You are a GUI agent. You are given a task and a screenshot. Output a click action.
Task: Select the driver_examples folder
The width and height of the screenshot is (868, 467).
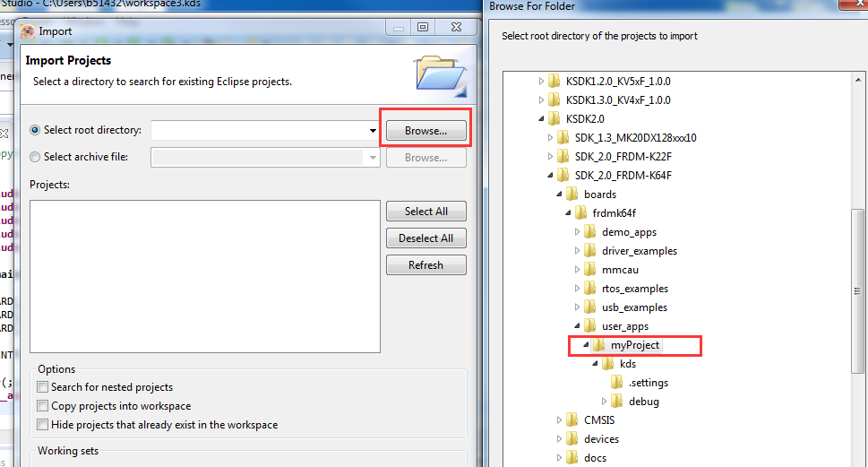[640, 251]
